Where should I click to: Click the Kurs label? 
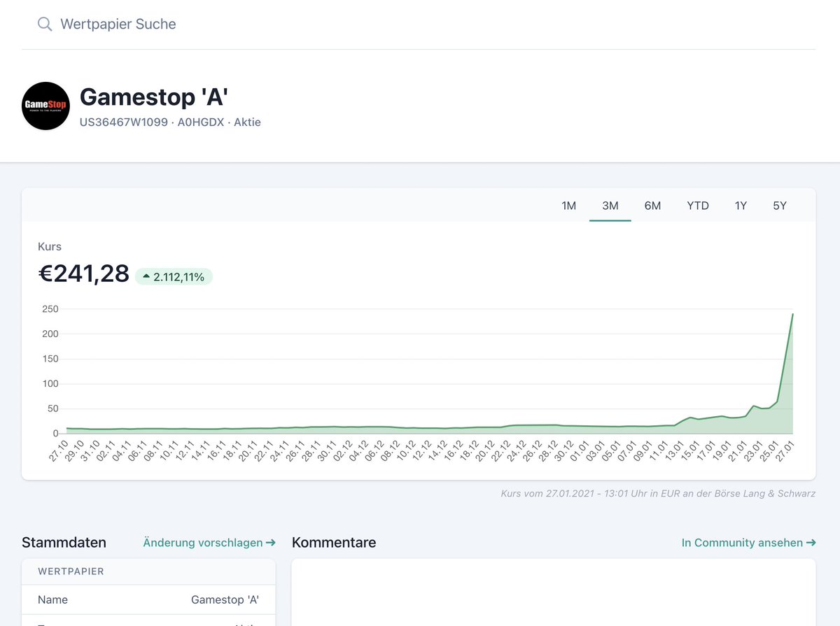(50, 247)
